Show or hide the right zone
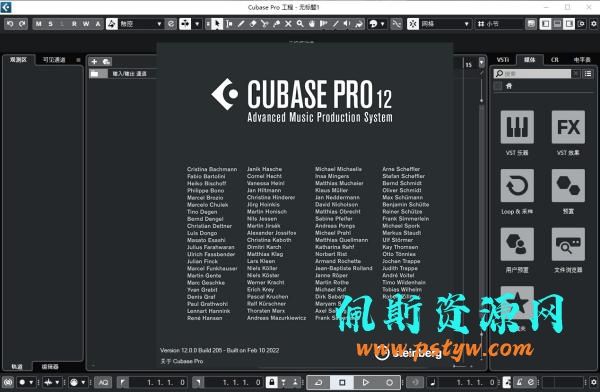600x392 pixels. 569,24
